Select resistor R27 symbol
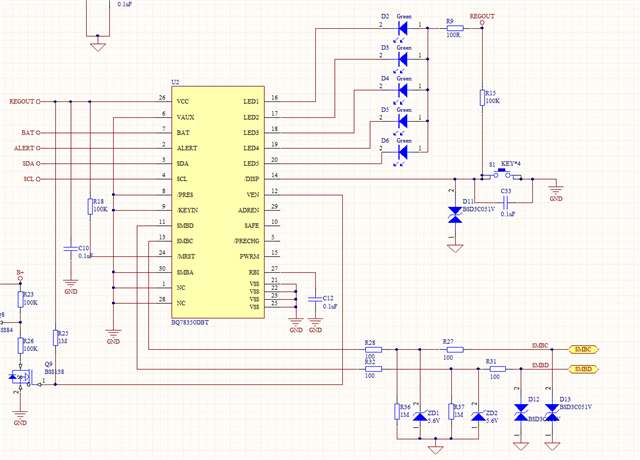This screenshot has width=640, height=460. coord(455,349)
